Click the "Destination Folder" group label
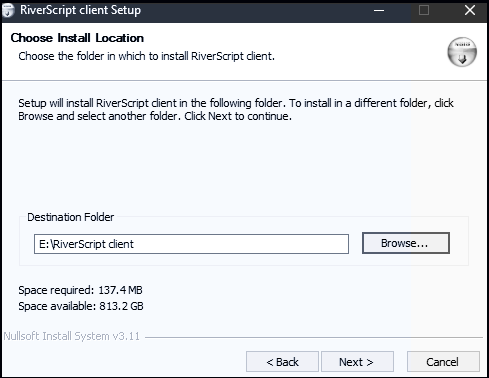The width and height of the screenshot is (489, 378). [x=71, y=217]
